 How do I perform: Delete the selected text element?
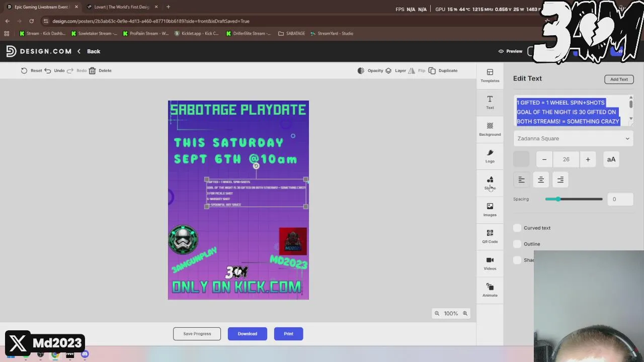coord(100,70)
